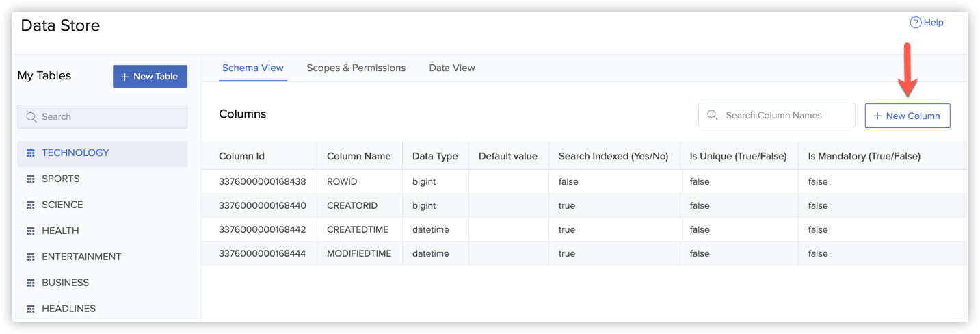Viewport: 980px width, 334px height.
Task: Select the HEADLINES table
Action: click(x=68, y=309)
